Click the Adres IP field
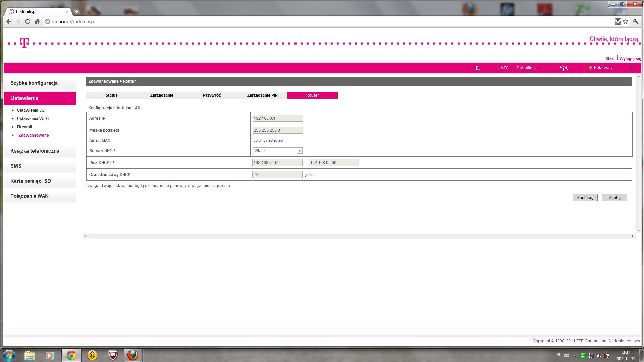 coord(277,118)
